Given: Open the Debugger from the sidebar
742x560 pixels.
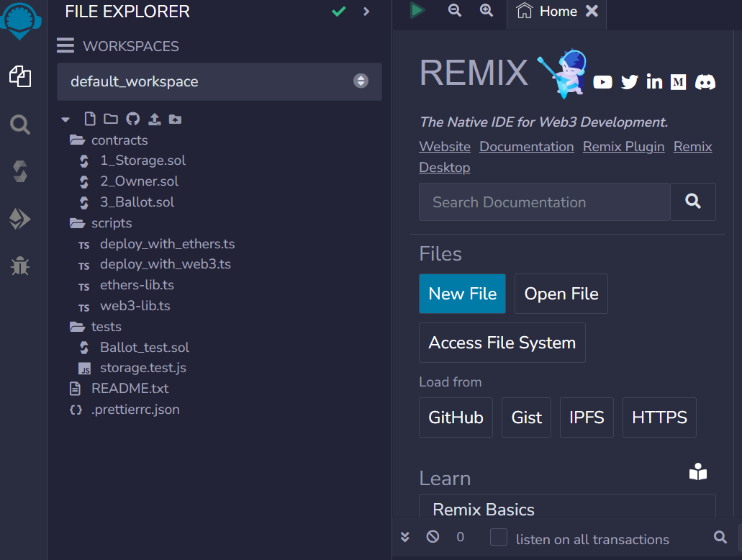Looking at the screenshot, I should tap(19, 266).
